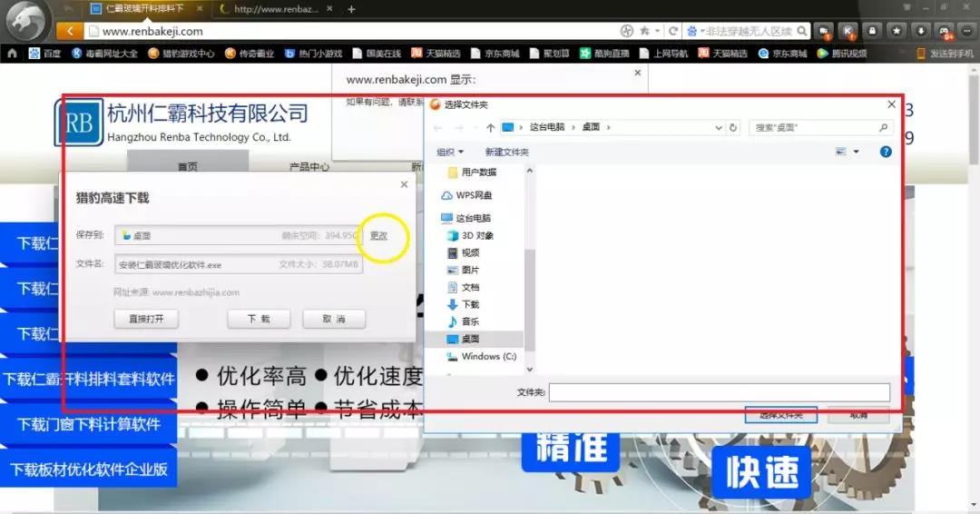Click search magnifier in folder dialog search box

(883, 127)
